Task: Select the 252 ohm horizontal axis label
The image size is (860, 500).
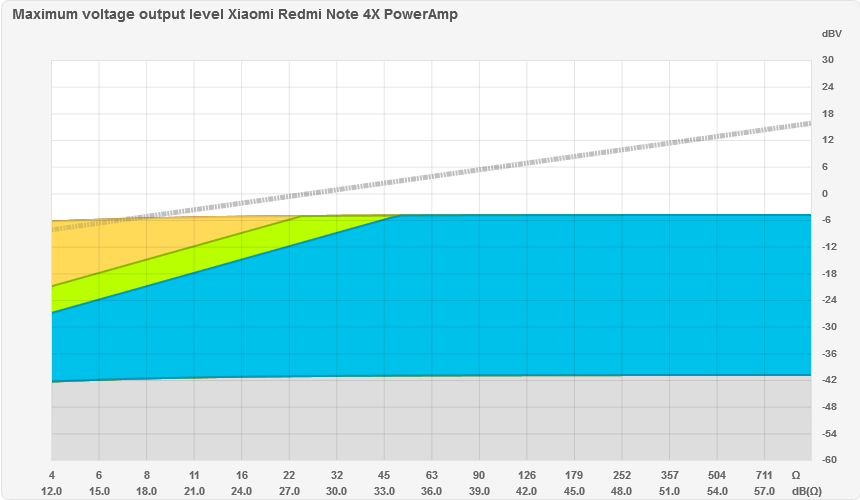Action: pyautogui.click(x=622, y=475)
